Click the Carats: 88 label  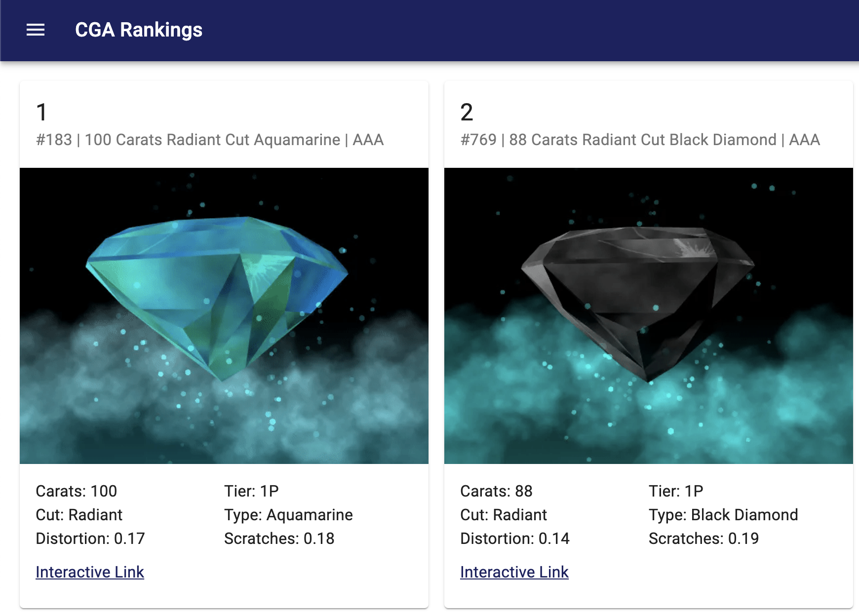point(497,491)
